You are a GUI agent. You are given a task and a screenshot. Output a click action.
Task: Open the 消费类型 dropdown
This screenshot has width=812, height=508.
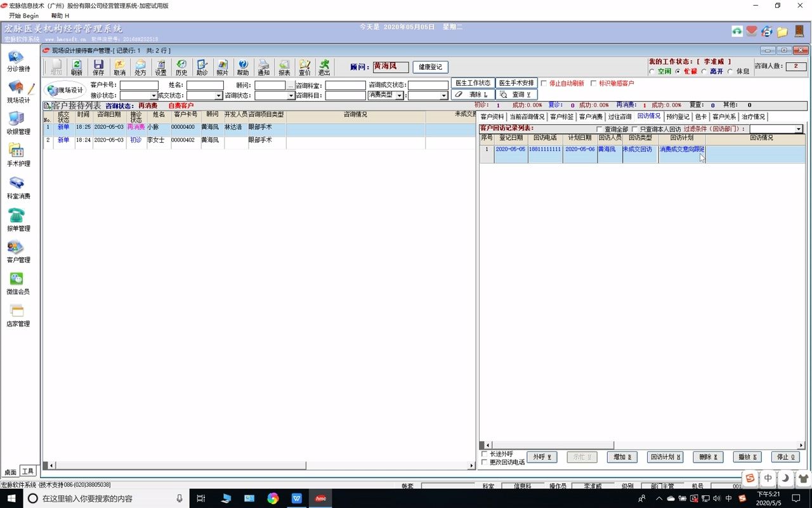pos(400,96)
